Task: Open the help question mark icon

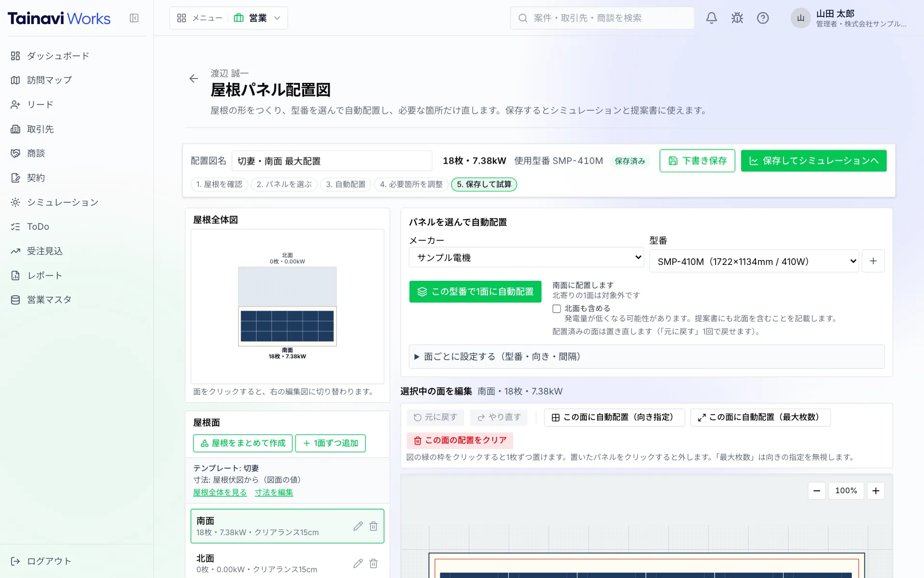Action: [x=763, y=18]
